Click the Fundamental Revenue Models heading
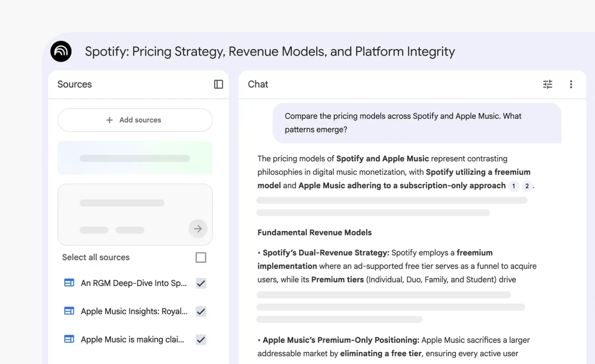 315,233
